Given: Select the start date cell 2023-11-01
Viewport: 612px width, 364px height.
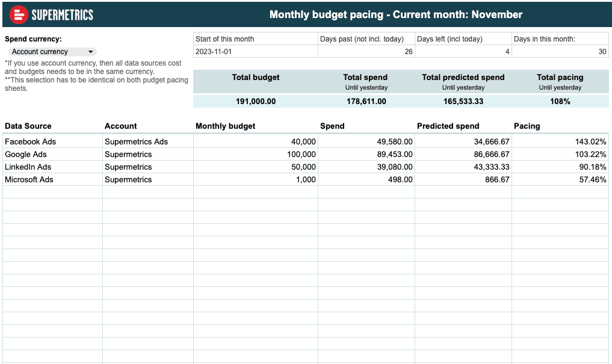Looking at the screenshot, I should 255,52.
